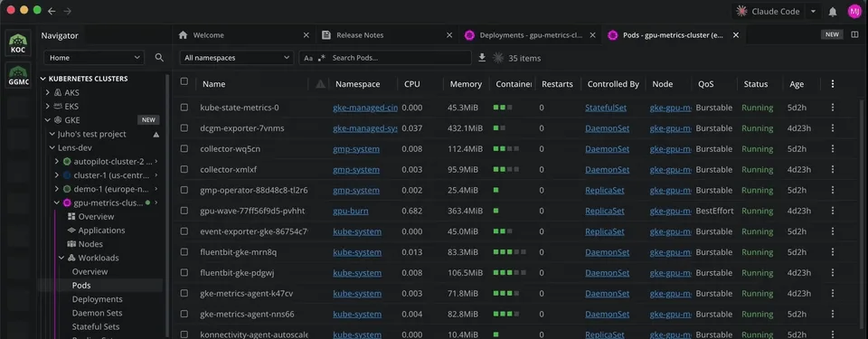Check the gpu-wave-77ff56f9d5-pvhht row checkbox
Image resolution: width=868 pixels, height=339 pixels.
click(x=184, y=211)
